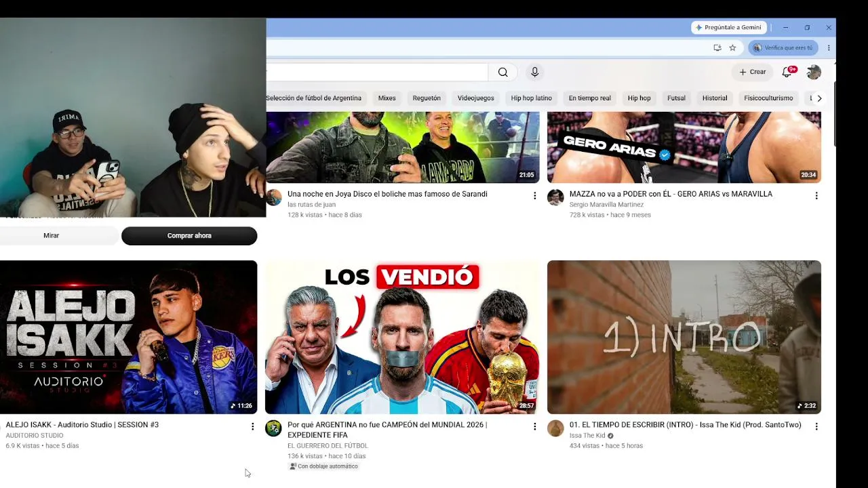The height and width of the screenshot is (488, 868).
Task: Visit the EL GUERRERO DEL FÚTBOL channel name
Action: click(x=328, y=446)
